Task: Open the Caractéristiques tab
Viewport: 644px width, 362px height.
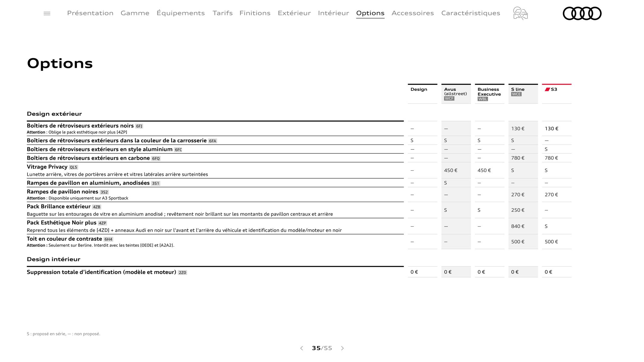Action: [x=471, y=13]
